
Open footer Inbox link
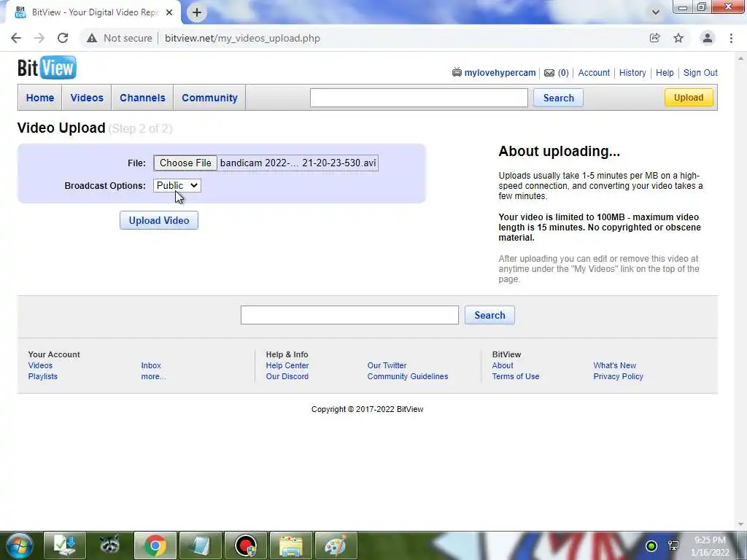click(x=151, y=365)
